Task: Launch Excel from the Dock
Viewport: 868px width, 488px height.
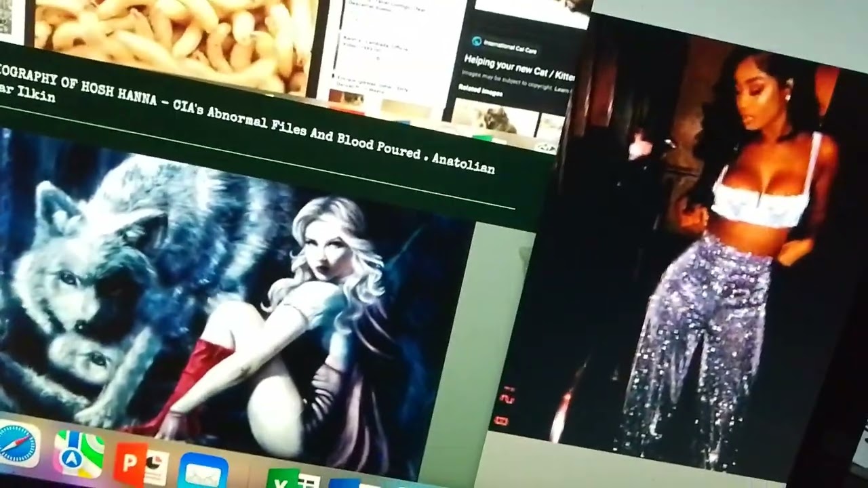Action: (x=293, y=479)
